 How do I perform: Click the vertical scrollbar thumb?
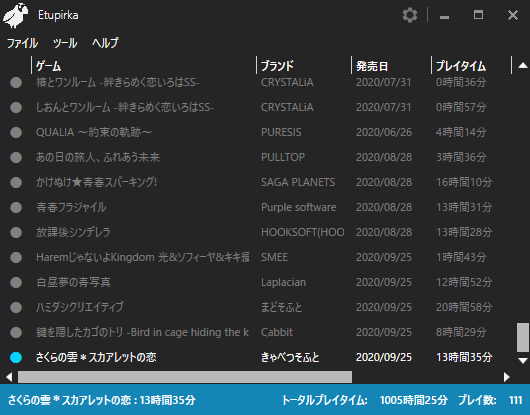coord(523,337)
